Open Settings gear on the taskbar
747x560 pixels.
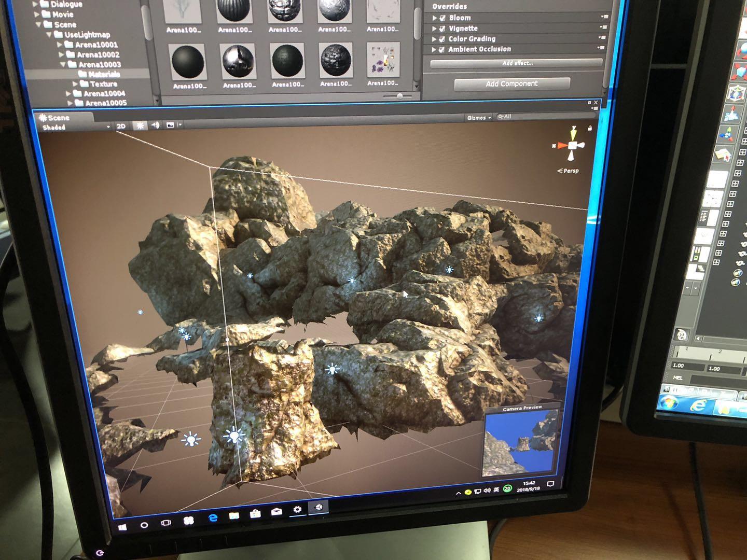tap(297, 509)
